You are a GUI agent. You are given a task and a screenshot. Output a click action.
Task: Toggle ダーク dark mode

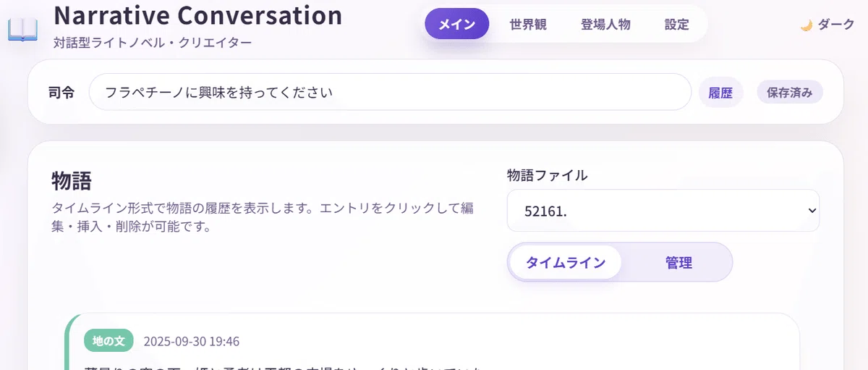pyautogui.click(x=827, y=25)
